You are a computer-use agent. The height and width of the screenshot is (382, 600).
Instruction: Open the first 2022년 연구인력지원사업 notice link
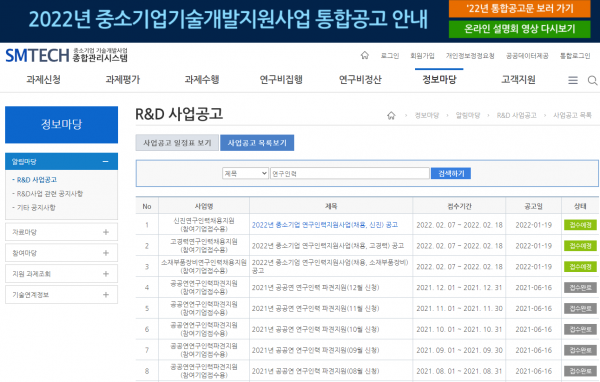click(x=325, y=225)
